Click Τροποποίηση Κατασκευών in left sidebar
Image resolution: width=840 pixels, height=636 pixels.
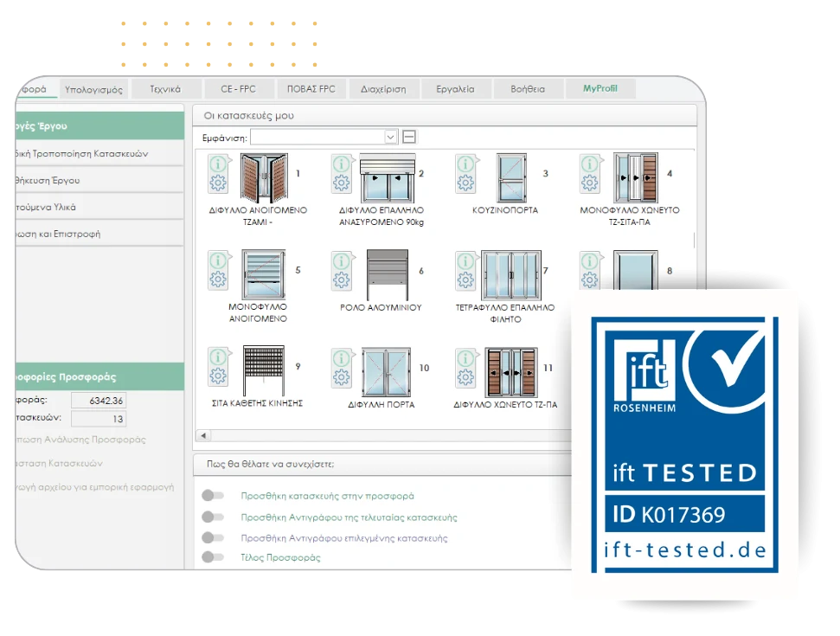point(100,153)
